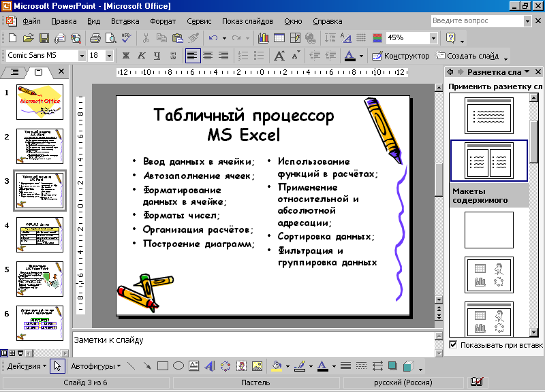Apply font color in drawing toolbar
545x392 pixels.
point(322,366)
